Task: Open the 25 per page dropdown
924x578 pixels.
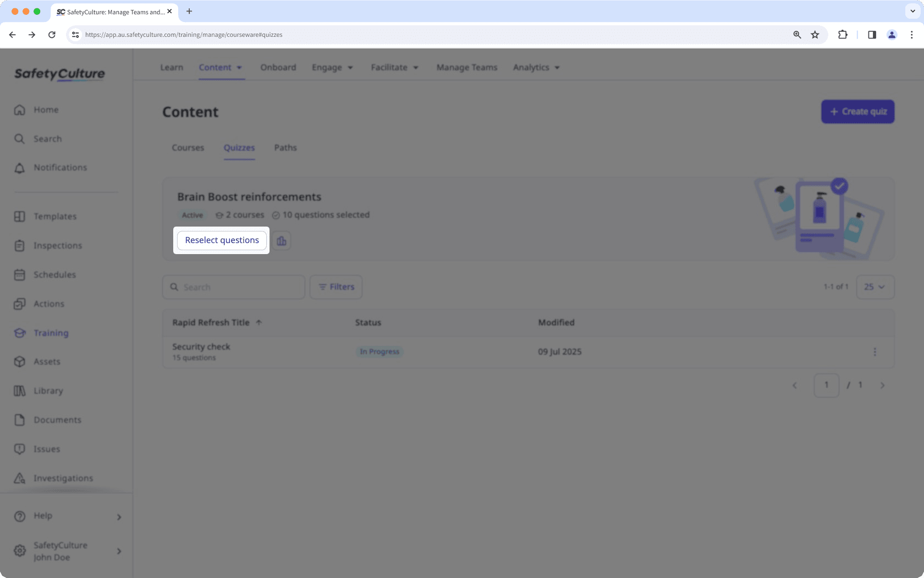Action: coord(875,287)
